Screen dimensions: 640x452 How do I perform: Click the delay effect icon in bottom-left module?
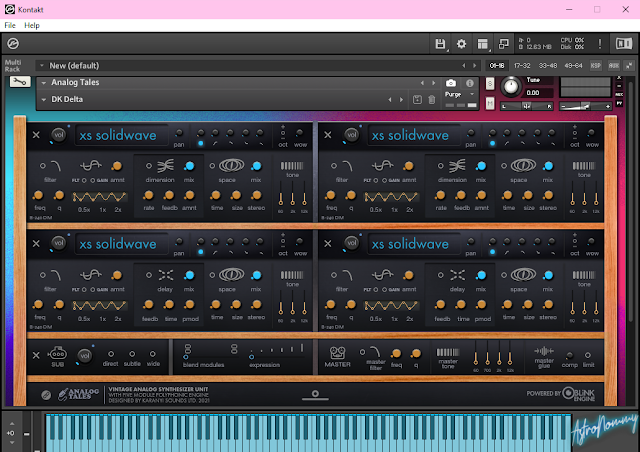click(x=165, y=275)
